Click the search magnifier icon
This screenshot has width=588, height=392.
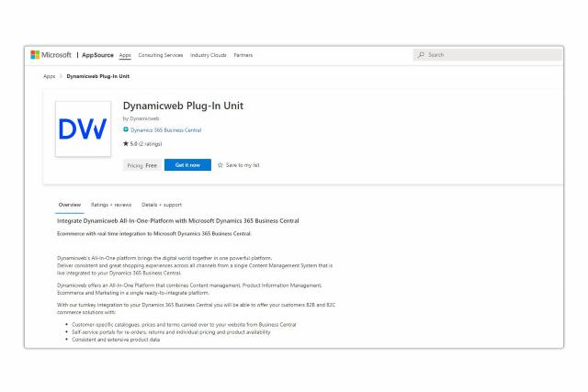tap(422, 55)
